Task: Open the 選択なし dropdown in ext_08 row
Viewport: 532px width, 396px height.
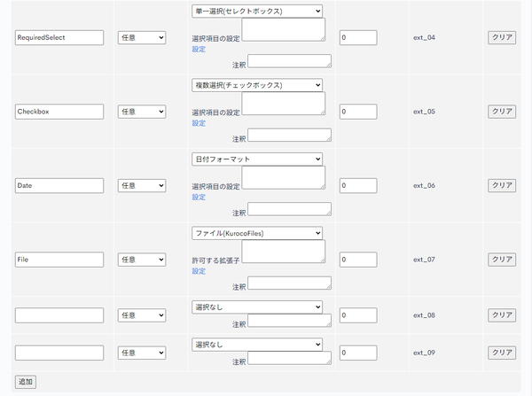Action: tap(257, 307)
